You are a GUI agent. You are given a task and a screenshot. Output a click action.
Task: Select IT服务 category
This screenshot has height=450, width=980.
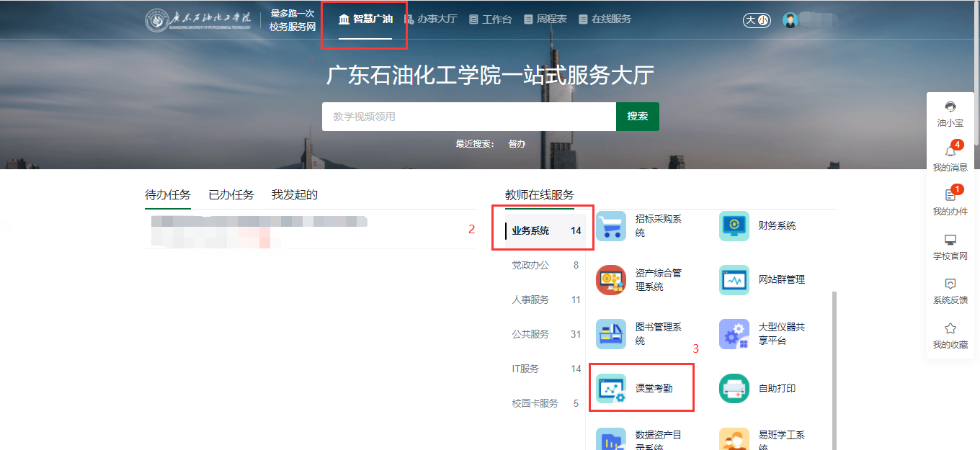pos(545,369)
